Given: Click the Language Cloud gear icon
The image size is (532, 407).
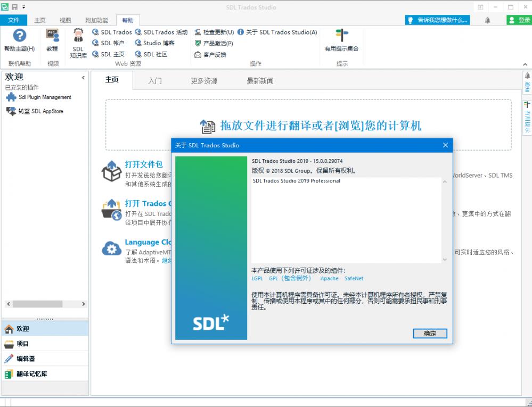Looking at the screenshot, I should point(112,249).
